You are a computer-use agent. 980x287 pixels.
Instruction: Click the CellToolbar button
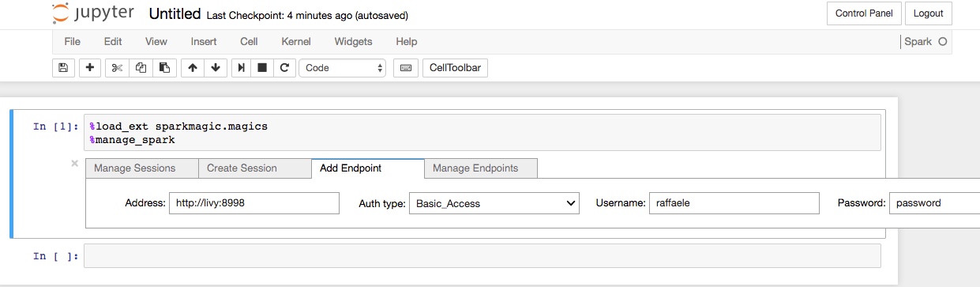click(x=455, y=68)
